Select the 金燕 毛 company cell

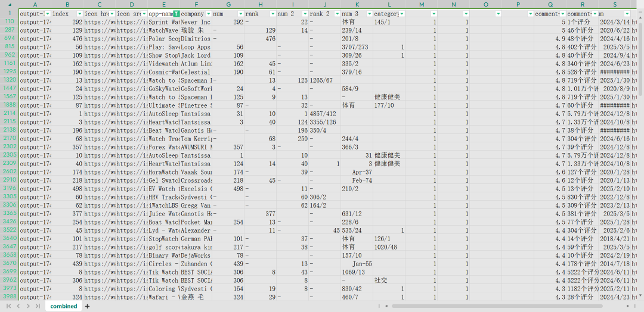coord(196,297)
